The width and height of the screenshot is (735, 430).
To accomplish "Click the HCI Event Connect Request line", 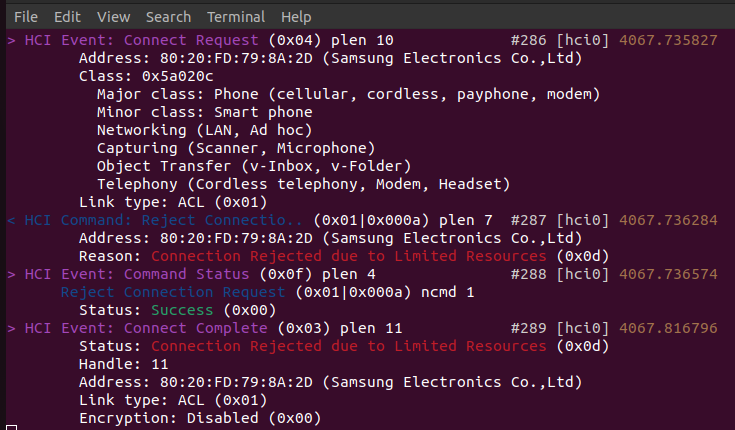I will [200, 40].
